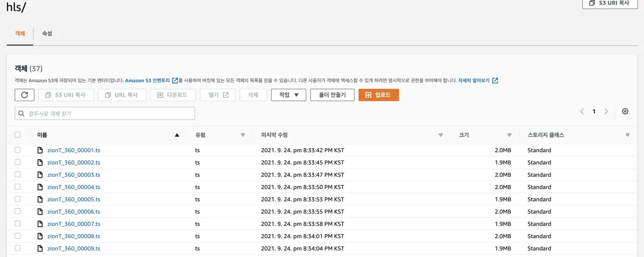Screen dimensions: 644x257
Task: Click the top S3 URI 복사 button
Action: [610, 3]
